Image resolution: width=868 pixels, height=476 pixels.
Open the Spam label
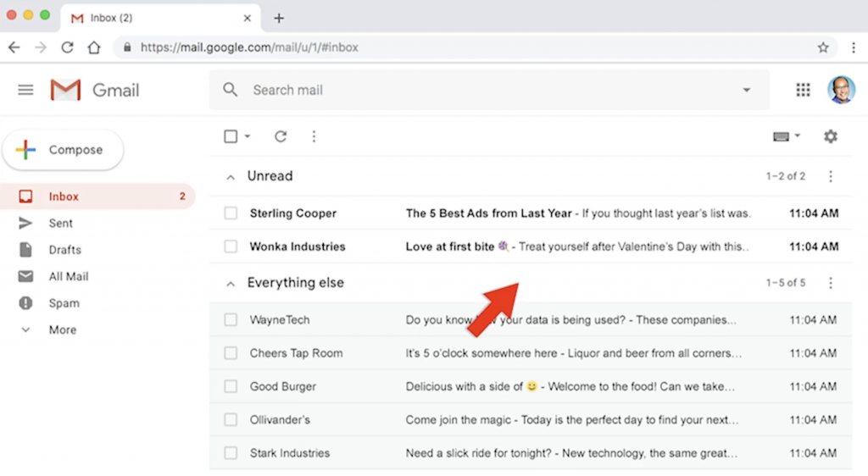(x=64, y=303)
